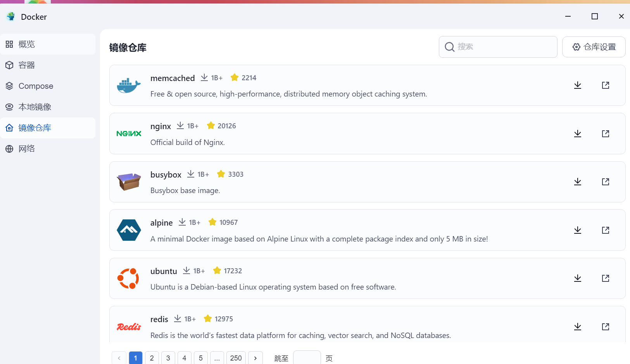Image resolution: width=630 pixels, height=364 pixels.
Task: Go to next page arrow
Action: pyautogui.click(x=255, y=358)
